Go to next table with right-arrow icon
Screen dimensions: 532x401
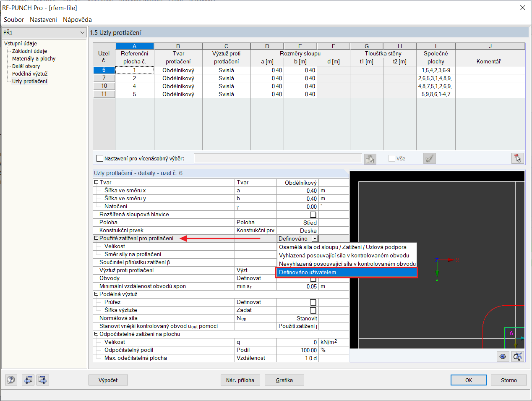43,380
